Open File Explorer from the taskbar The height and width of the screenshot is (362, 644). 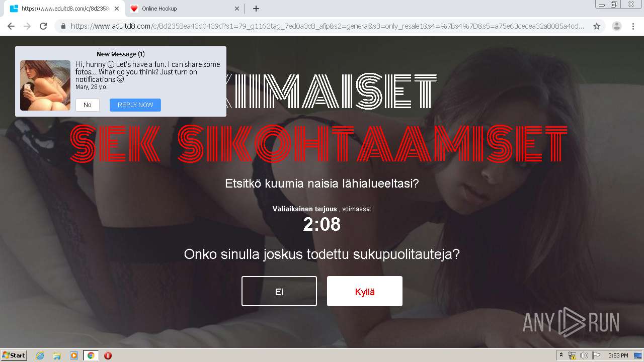pyautogui.click(x=57, y=355)
